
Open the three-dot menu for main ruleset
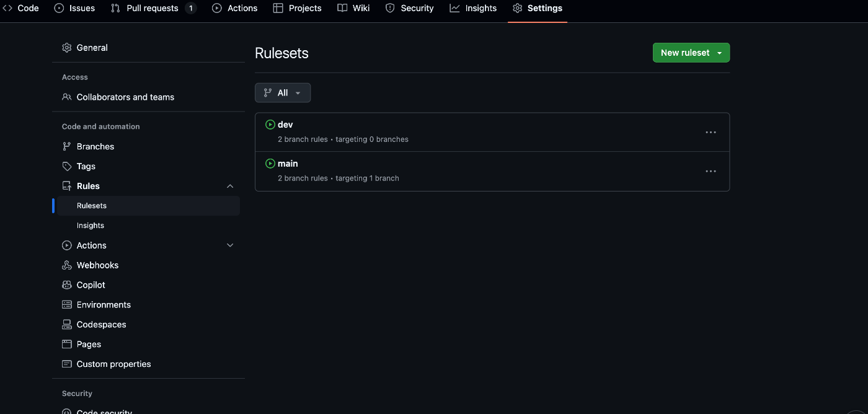(711, 171)
